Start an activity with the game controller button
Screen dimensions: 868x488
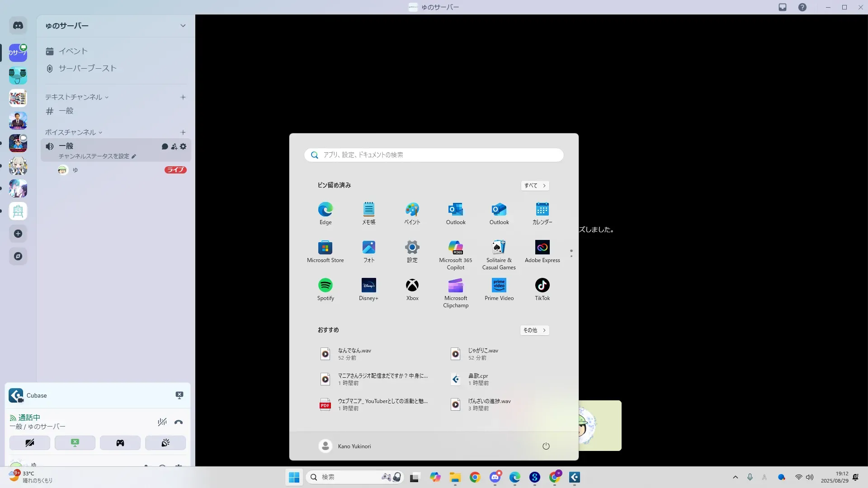point(120,443)
